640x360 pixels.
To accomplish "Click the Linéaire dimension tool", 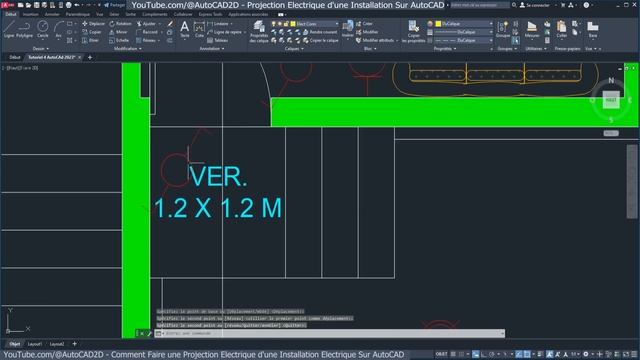I will [x=218, y=24].
